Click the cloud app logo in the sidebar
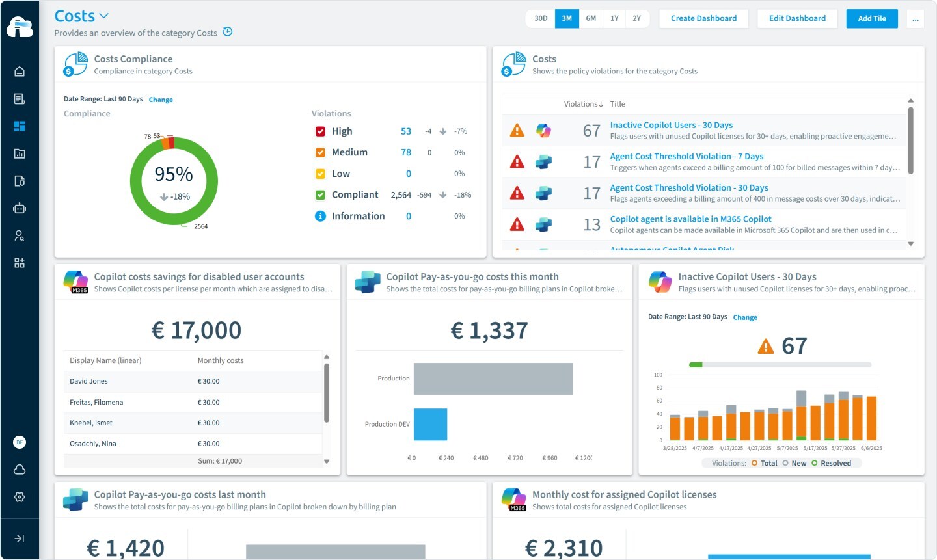937x560 pixels. (20, 27)
